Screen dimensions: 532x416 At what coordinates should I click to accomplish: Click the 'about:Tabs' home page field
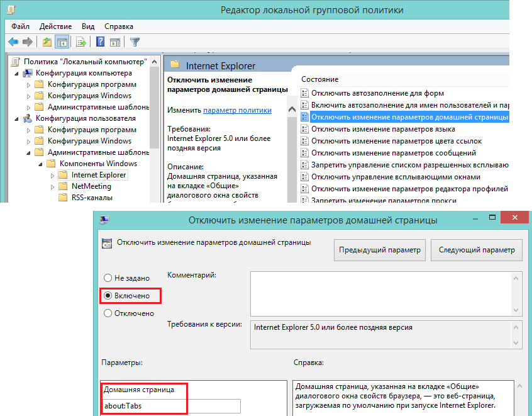172,406
